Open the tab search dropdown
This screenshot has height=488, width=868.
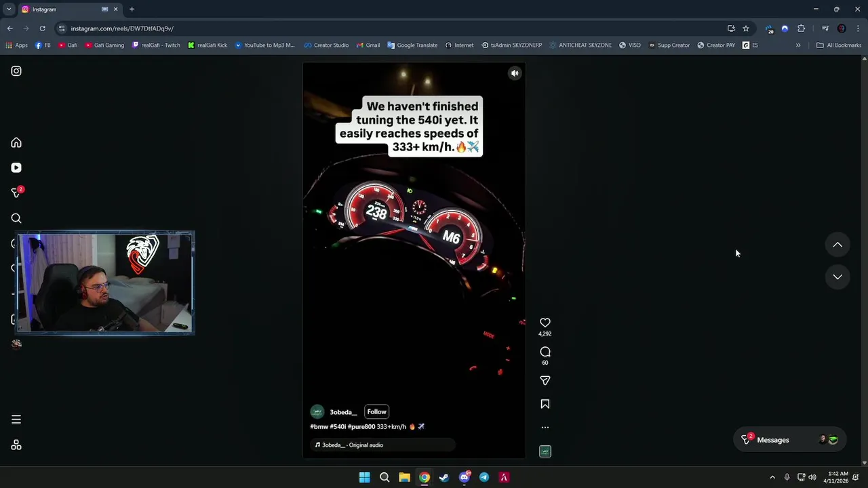tap(9, 9)
